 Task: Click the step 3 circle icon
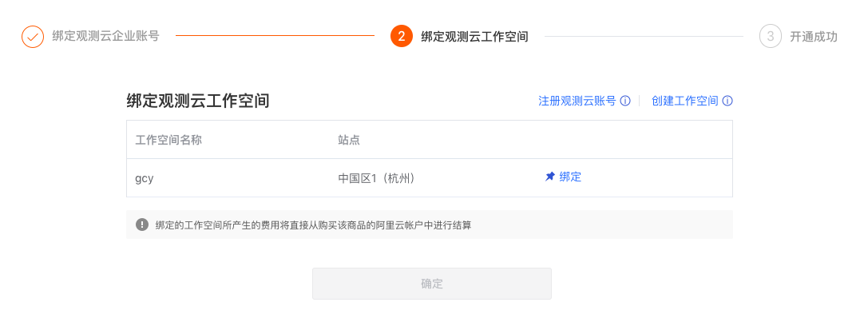[770, 37]
